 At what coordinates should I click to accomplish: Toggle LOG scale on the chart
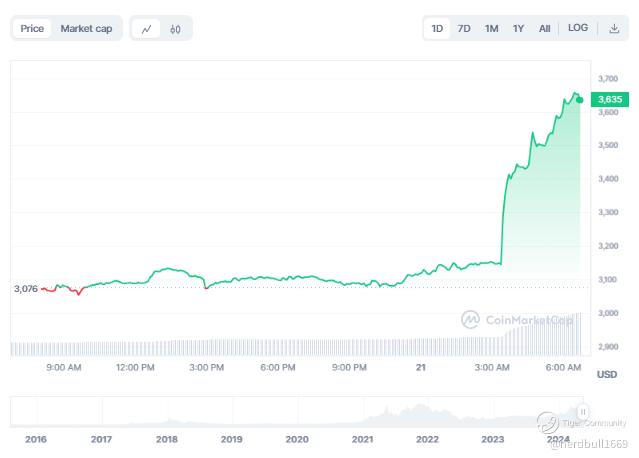(x=578, y=29)
